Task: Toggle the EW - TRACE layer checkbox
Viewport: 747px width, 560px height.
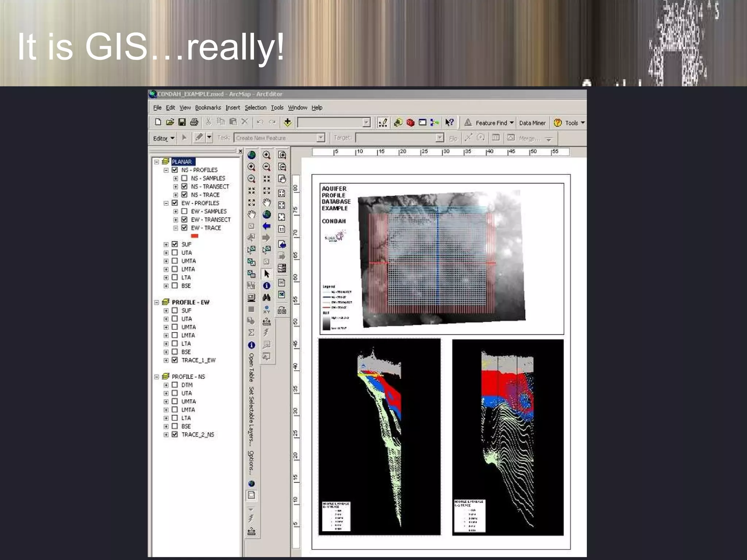Action: (184, 228)
